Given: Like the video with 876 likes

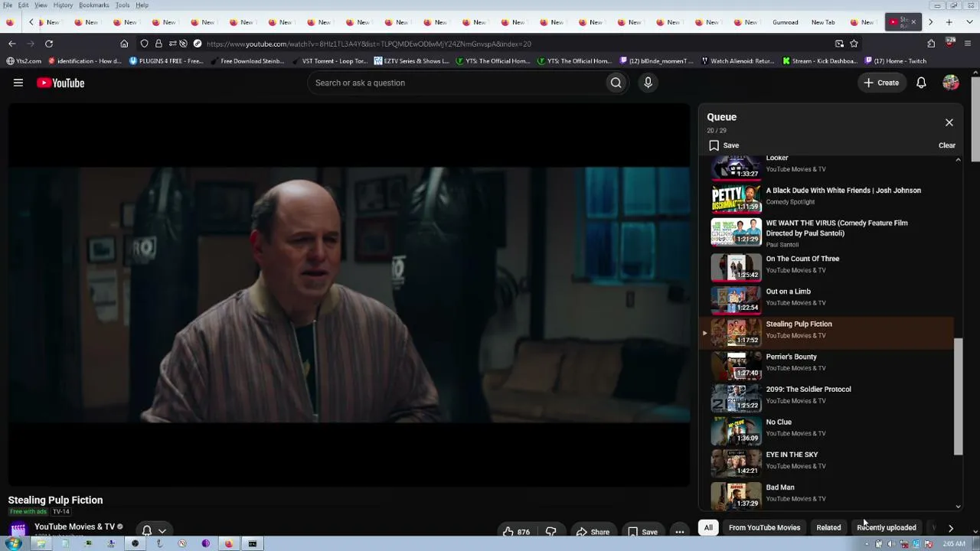Looking at the screenshot, I should tap(516, 532).
